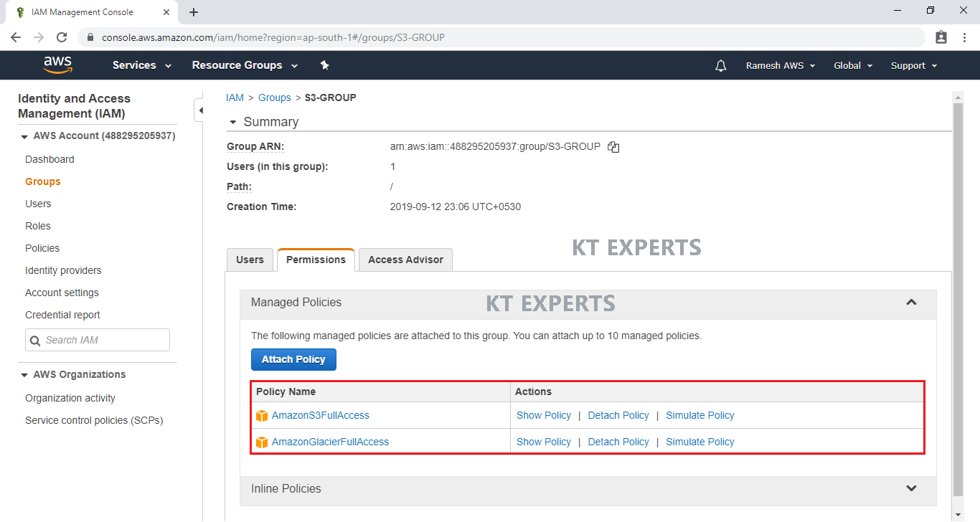Image resolution: width=980 pixels, height=522 pixels.
Task: Click the AWS logo
Action: tap(58, 65)
